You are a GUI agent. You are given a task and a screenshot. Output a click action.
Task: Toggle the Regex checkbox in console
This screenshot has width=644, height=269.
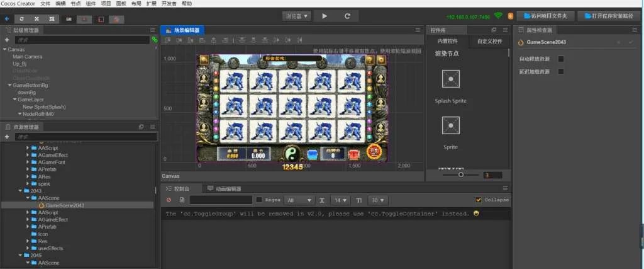pos(259,200)
